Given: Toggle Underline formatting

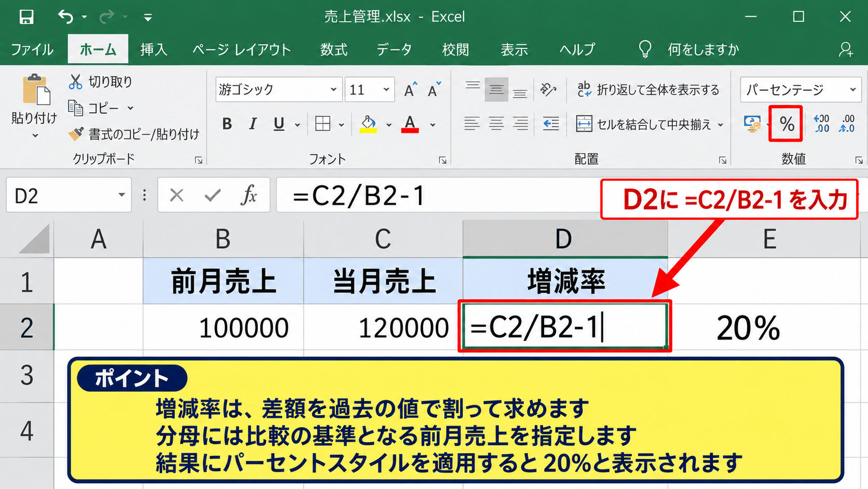Looking at the screenshot, I should 279,124.
